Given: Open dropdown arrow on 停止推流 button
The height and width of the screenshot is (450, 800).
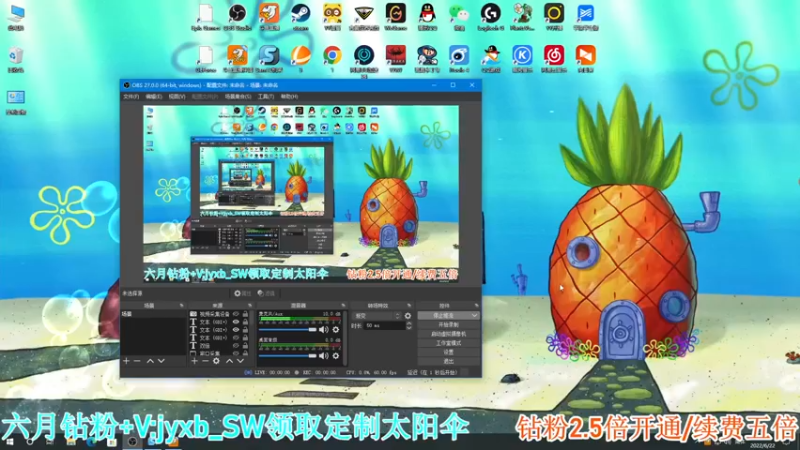Looking at the screenshot, I should [x=474, y=315].
